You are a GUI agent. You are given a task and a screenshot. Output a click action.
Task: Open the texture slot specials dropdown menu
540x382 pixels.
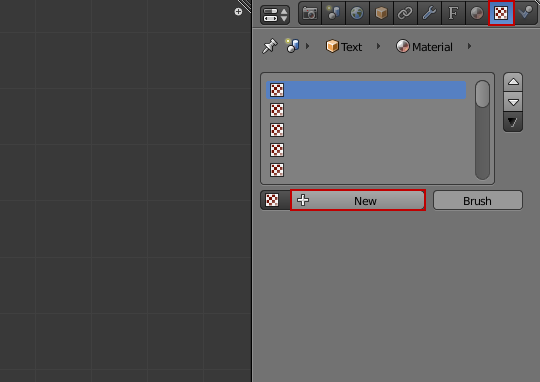pyautogui.click(x=513, y=122)
